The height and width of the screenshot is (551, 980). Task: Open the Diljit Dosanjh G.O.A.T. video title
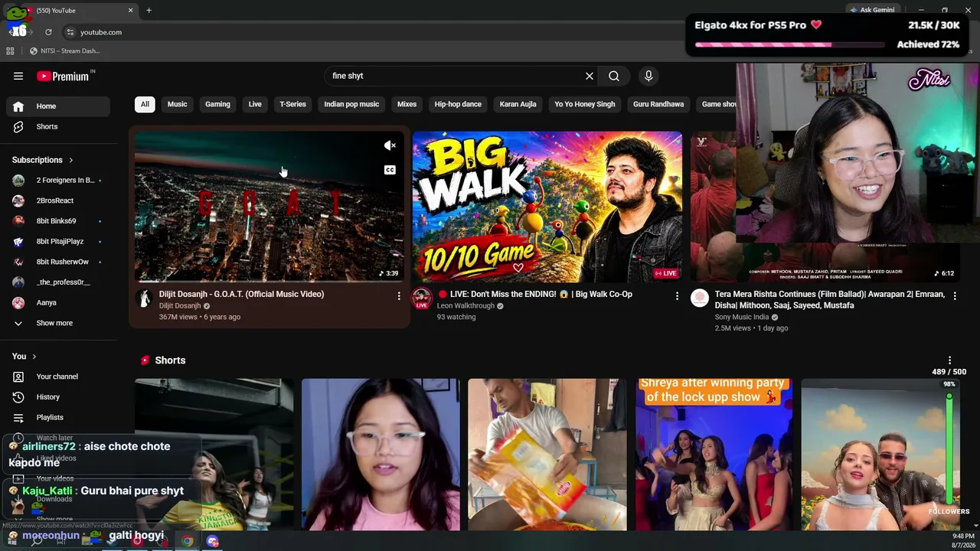point(241,294)
